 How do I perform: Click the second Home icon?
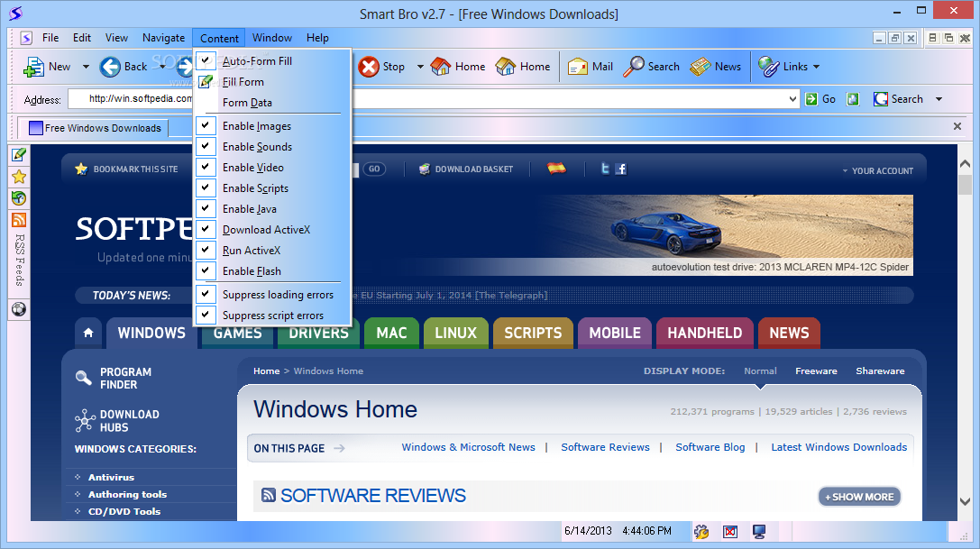[506, 67]
